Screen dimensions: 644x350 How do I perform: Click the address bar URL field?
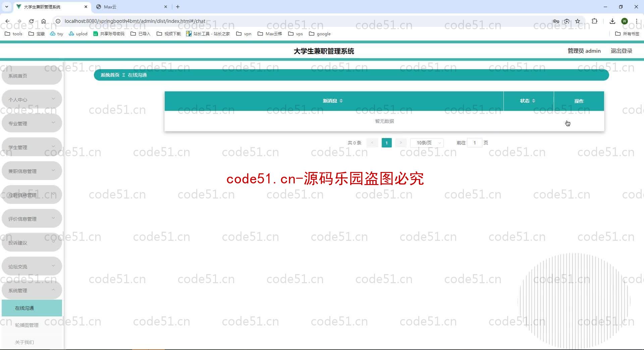[302, 21]
